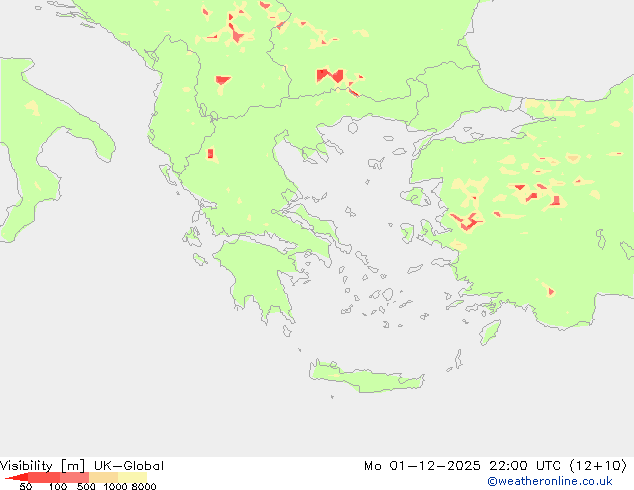The height and width of the screenshot is (490, 634).
Task: Click the 500–1000 m orange legend swatch
Action: (x=103, y=477)
